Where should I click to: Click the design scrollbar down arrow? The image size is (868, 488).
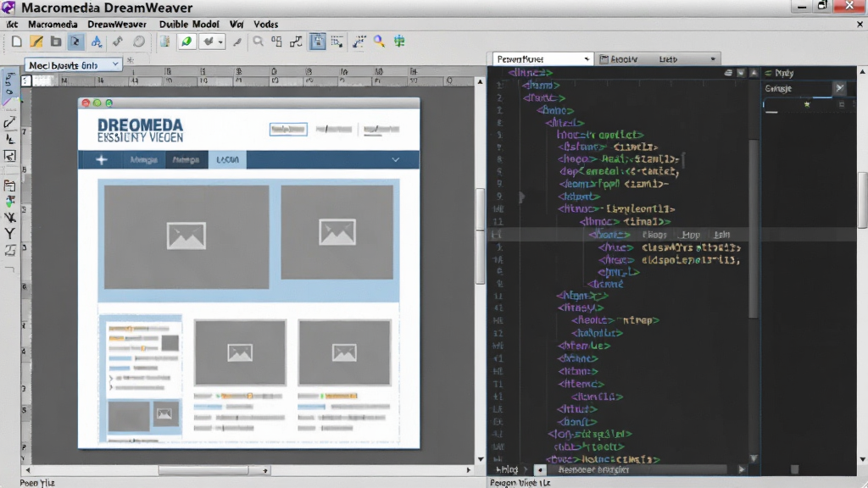point(480,459)
